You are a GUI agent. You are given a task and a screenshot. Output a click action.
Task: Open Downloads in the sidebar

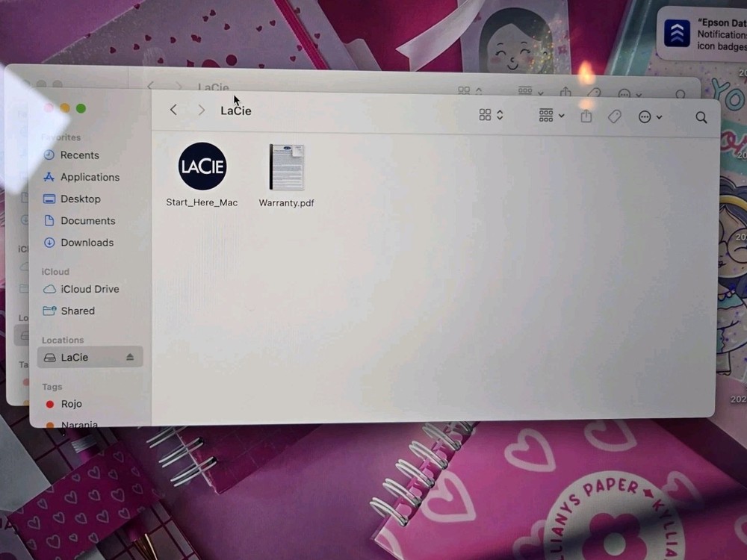point(90,243)
